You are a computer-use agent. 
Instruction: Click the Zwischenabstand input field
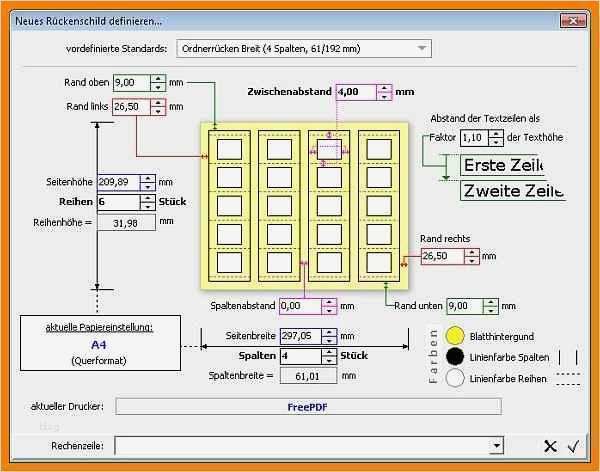(x=356, y=92)
